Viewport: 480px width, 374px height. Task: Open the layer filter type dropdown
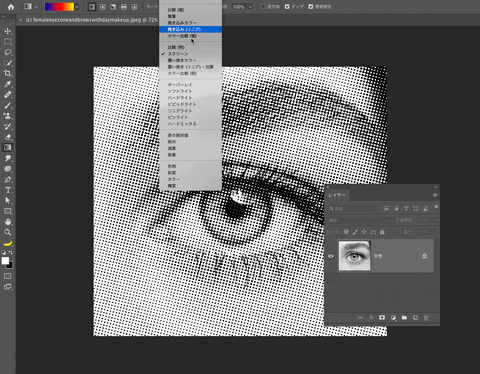(x=352, y=208)
